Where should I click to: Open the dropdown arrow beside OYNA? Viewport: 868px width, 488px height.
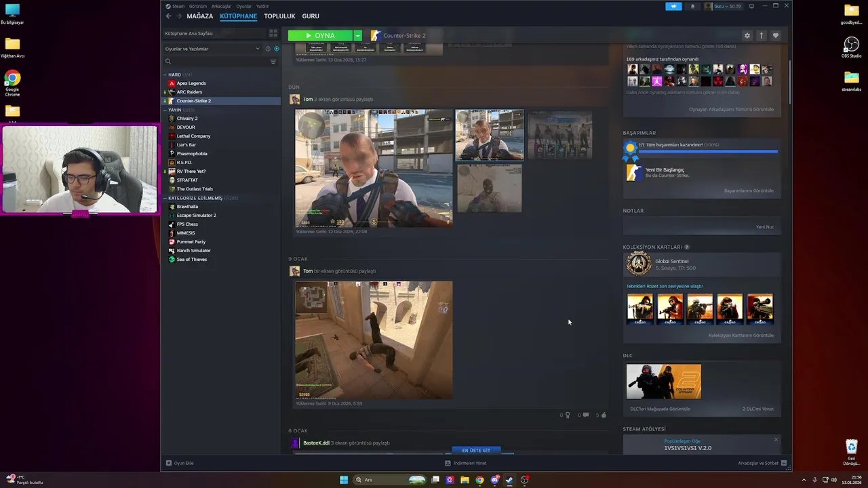[x=357, y=35]
